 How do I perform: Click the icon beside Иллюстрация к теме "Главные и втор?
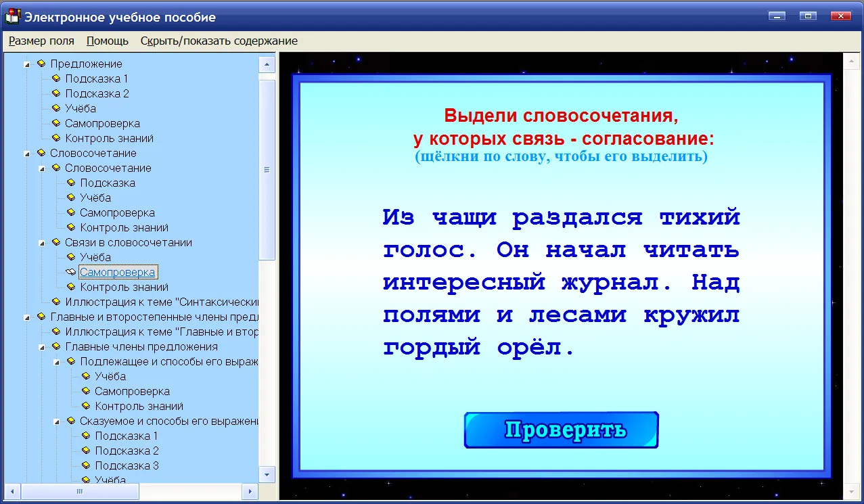pos(57,331)
